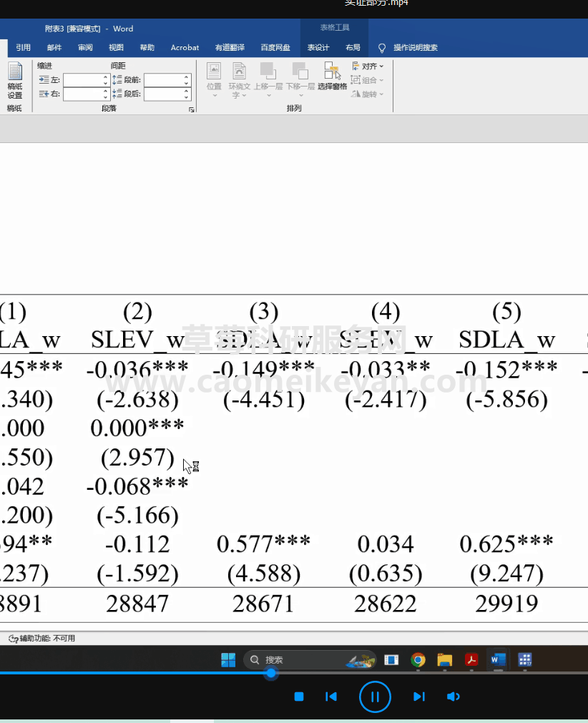
Task: Click the cell "(9.247)"
Action: click(x=507, y=574)
